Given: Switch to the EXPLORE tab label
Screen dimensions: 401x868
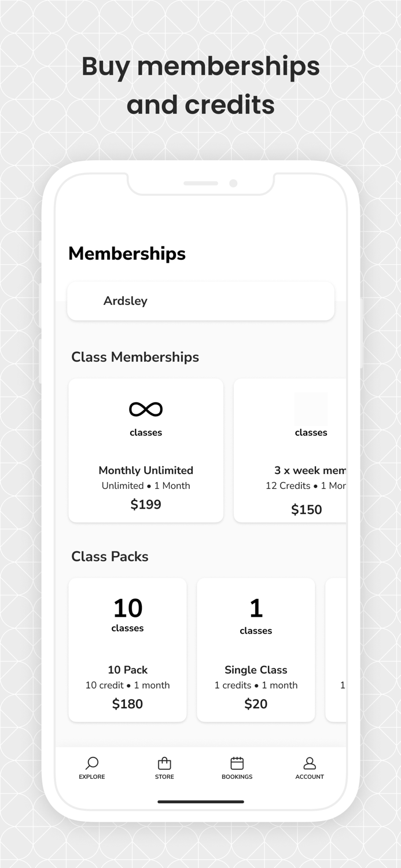Looking at the screenshot, I should click(x=92, y=777).
